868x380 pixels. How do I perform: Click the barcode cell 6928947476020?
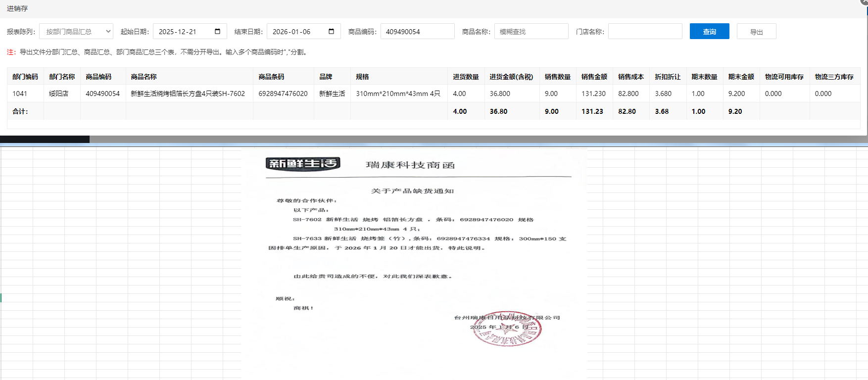point(283,94)
